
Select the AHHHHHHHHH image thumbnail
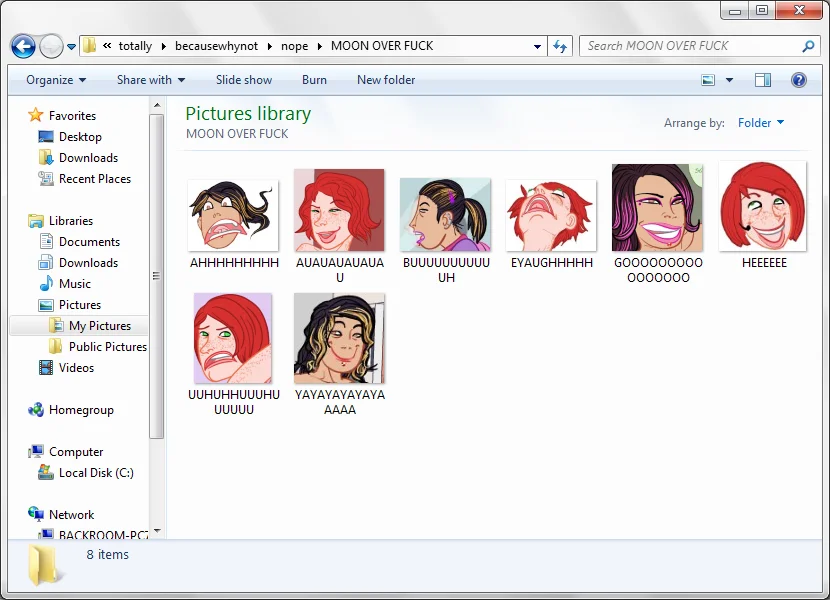[233, 215]
